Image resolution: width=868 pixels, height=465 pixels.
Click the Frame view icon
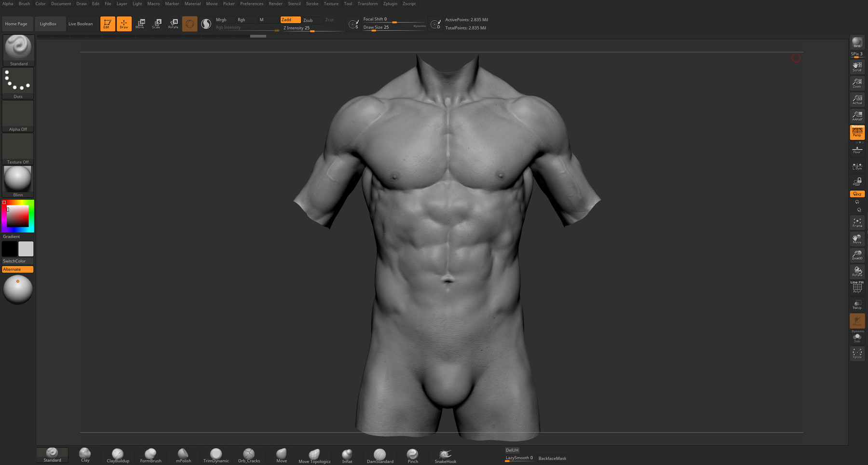point(857,222)
